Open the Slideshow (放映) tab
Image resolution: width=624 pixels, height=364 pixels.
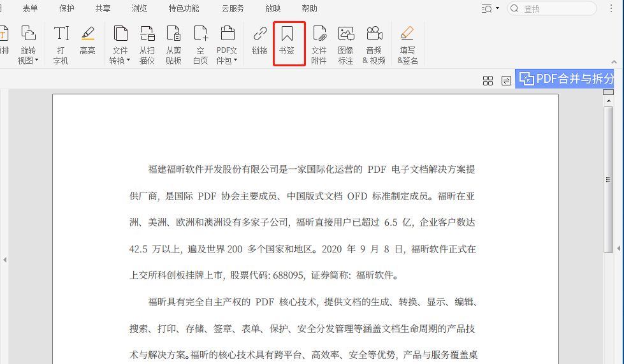(273, 8)
